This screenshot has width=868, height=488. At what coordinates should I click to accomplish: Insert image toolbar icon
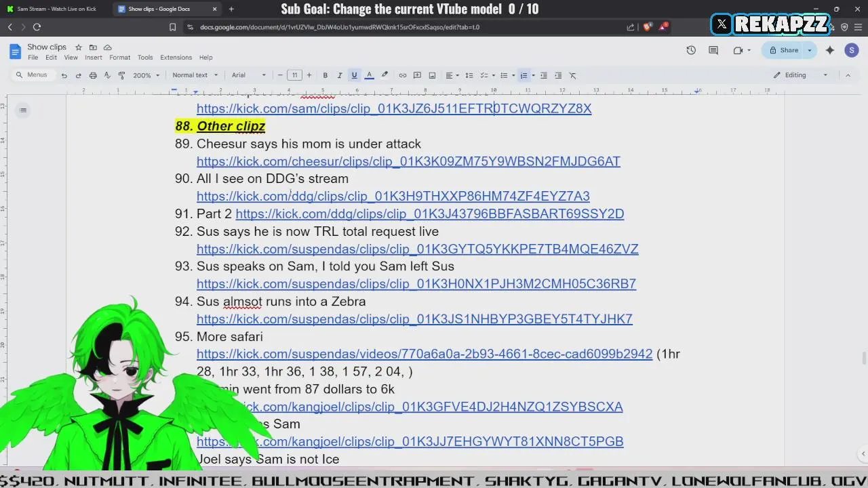(432, 75)
